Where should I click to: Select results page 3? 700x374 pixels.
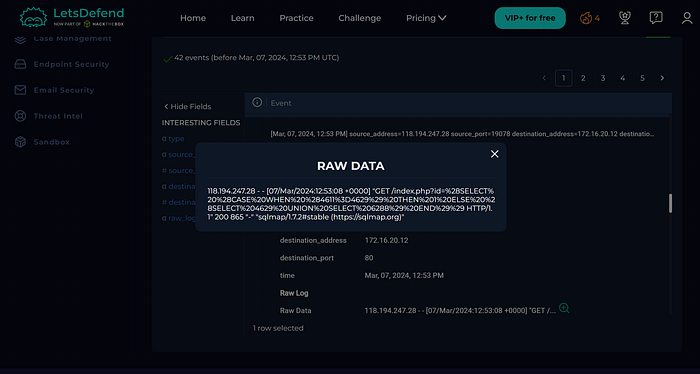tap(603, 78)
